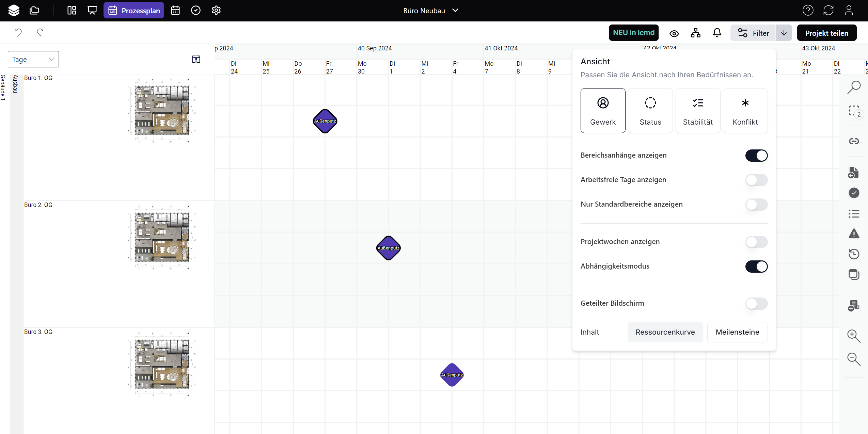The width and height of the screenshot is (868, 434).
Task: Click the zoom in magnifier icon
Action: coord(853,336)
